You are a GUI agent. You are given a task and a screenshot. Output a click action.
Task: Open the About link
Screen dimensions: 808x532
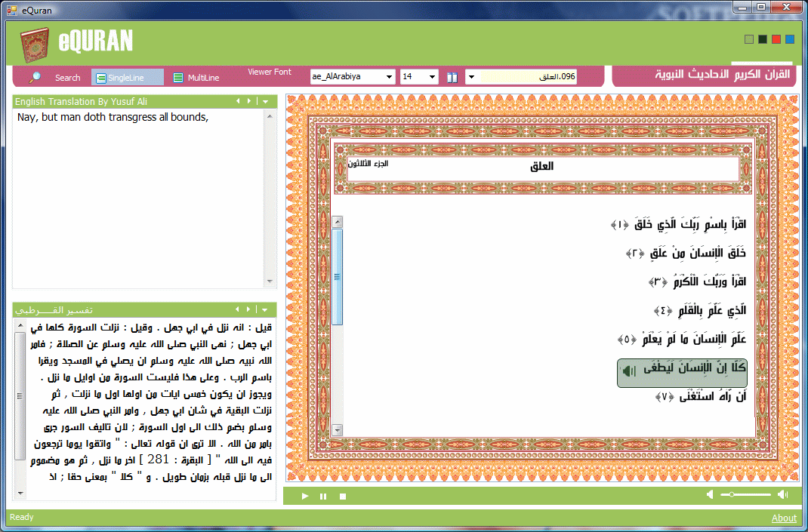[784, 518]
